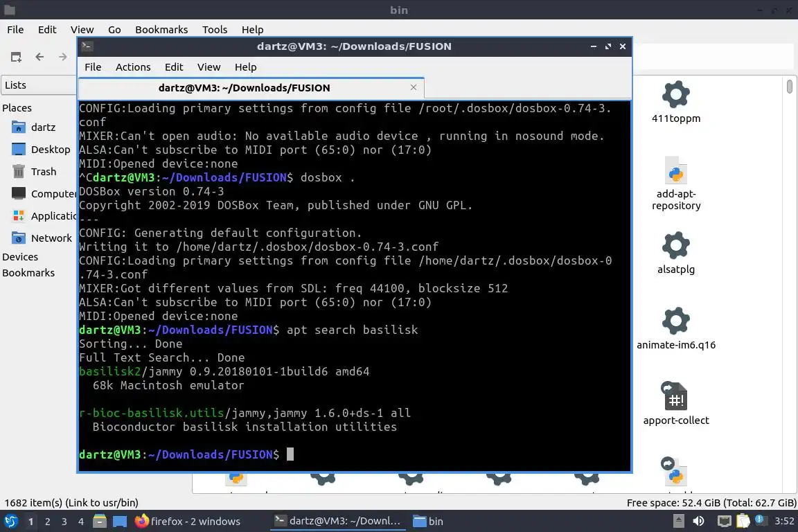
Task: Click the file manager vertical scrollbar
Action: (x=790, y=87)
